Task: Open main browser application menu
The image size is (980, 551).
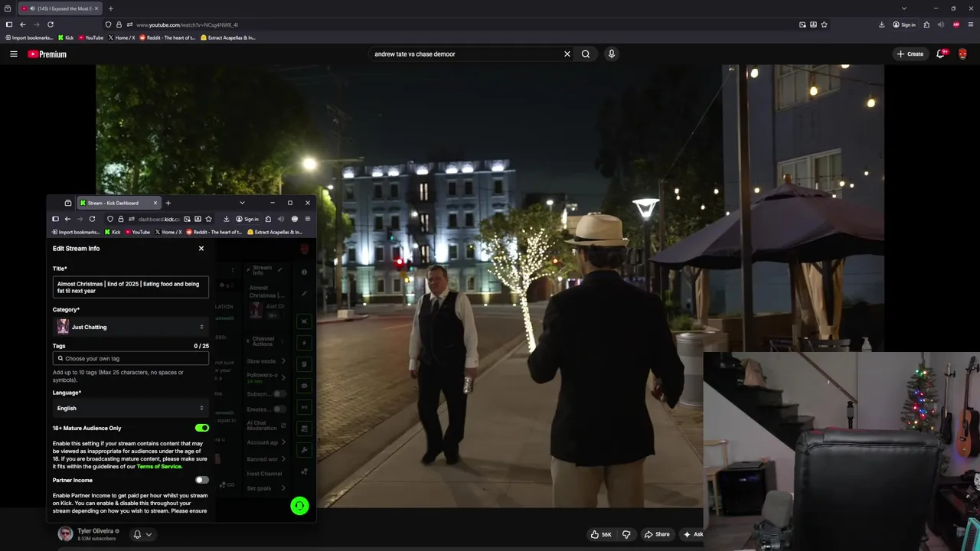Action: pyautogui.click(x=969, y=24)
